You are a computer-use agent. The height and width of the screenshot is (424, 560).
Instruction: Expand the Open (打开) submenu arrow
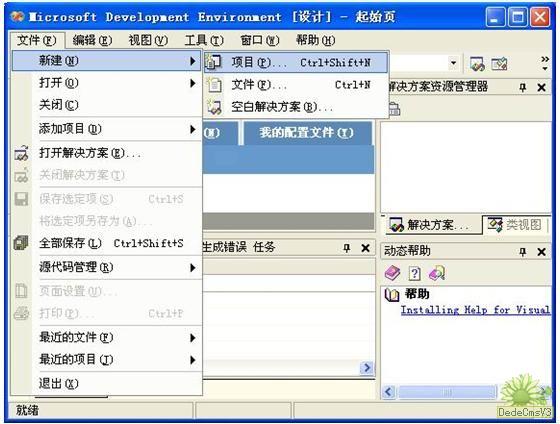click(x=192, y=83)
